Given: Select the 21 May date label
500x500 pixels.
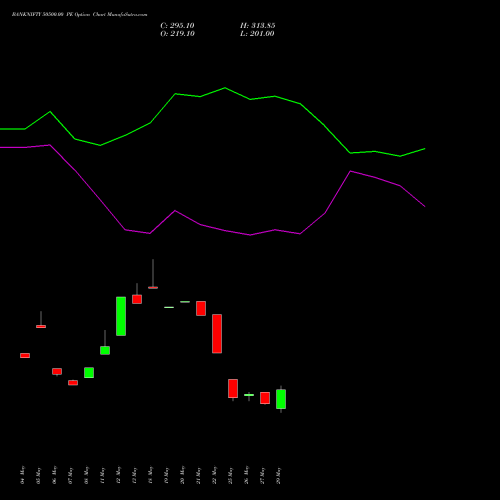Looking at the screenshot, I should point(198,475).
